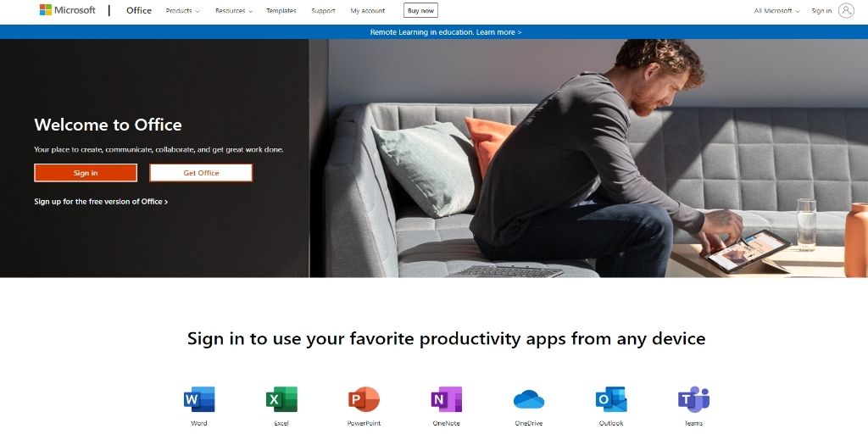Click the Excel label text
The height and width of the screenshot is (434, 868).
[x=281, y=424]
